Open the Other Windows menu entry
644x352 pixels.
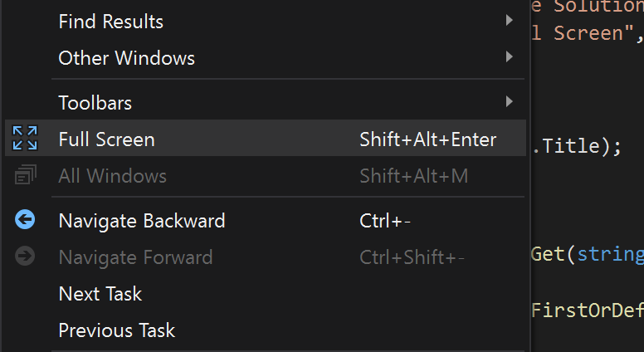click(x=126, y=58)
